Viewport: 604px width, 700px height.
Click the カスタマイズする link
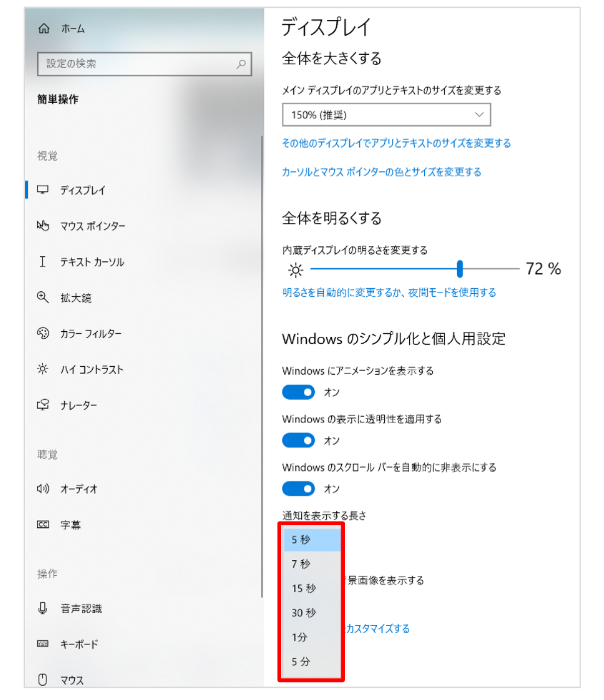click(x=378, y=629)
